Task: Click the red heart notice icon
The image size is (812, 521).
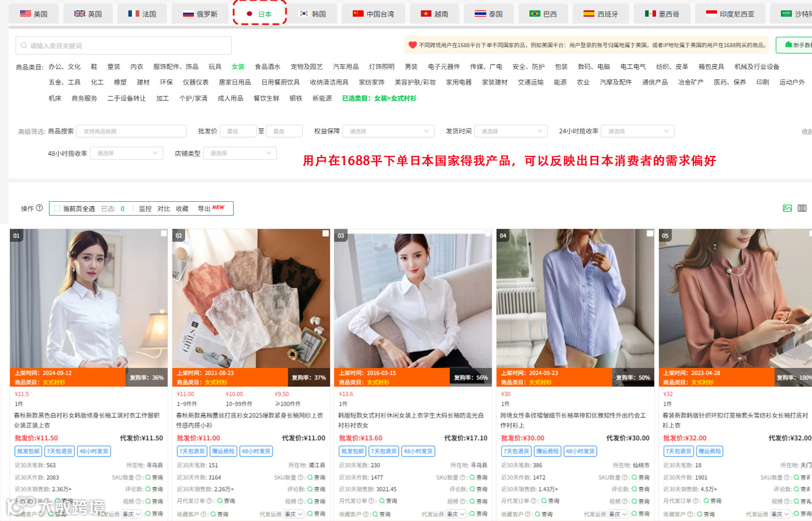Action: [x=413, y=45]
